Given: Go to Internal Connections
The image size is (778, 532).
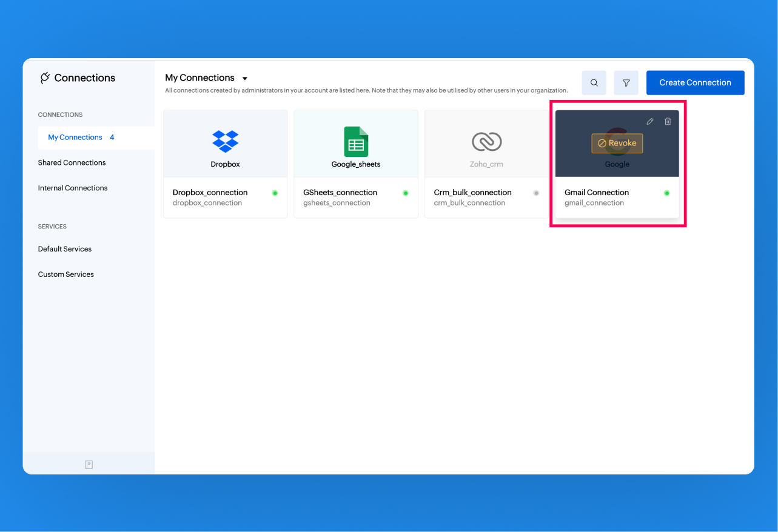Looking at the screenshot, I should (x=73, y=188).
